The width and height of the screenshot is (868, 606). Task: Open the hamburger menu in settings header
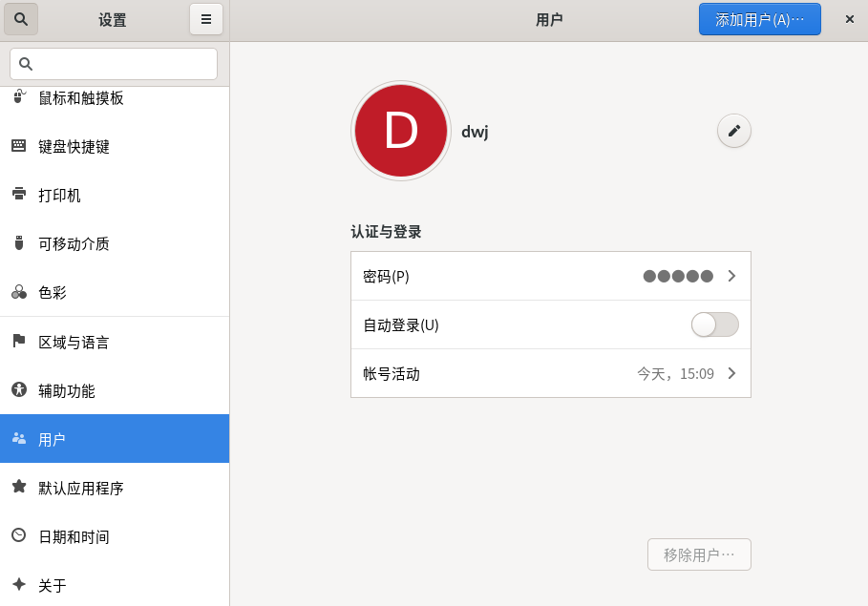[206, 19]
